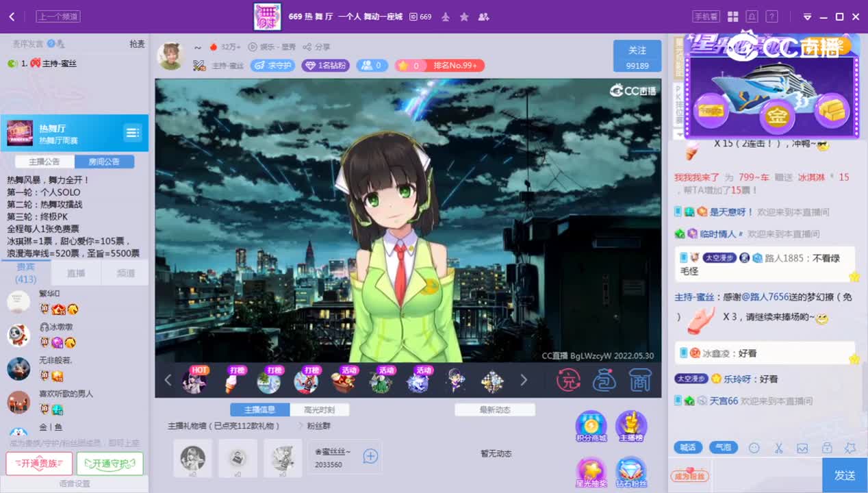Expand the 粉丝群 fan group arrow
868x493 pixels.
[300, 426]
